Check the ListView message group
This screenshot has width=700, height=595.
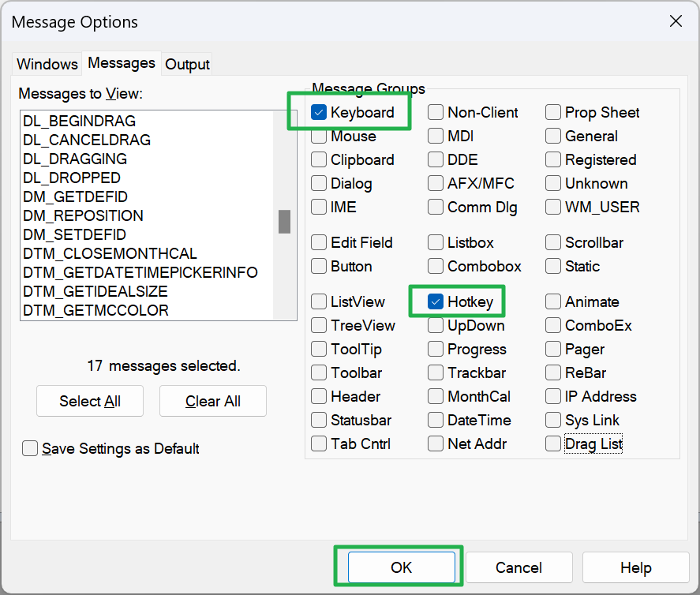(x=319, y=301)
